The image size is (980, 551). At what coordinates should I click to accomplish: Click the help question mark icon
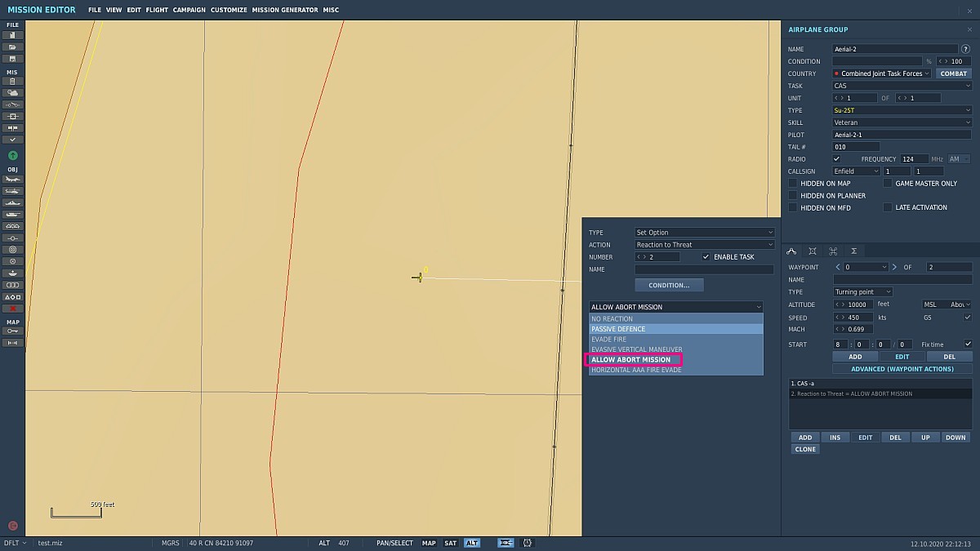[x=965, y=49]
